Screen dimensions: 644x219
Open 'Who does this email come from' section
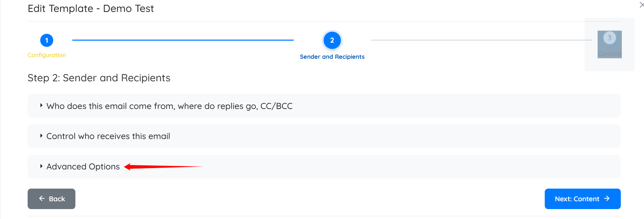[x=170, y=106]
